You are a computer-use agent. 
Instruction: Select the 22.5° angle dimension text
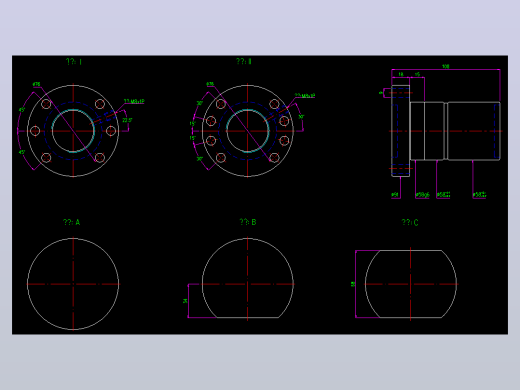click(x=127, y=120)
